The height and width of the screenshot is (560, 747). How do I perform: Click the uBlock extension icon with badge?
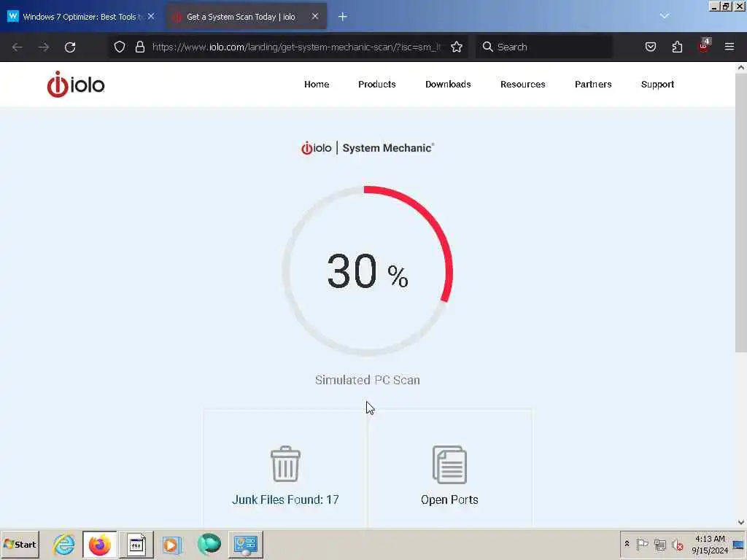tap(704, 46)
